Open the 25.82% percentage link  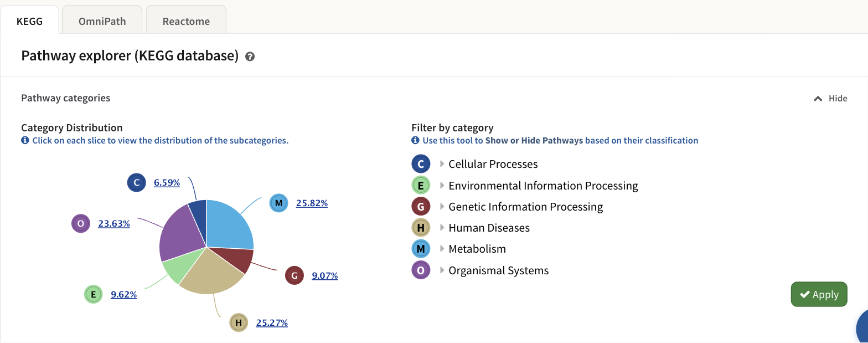[312, 203]
